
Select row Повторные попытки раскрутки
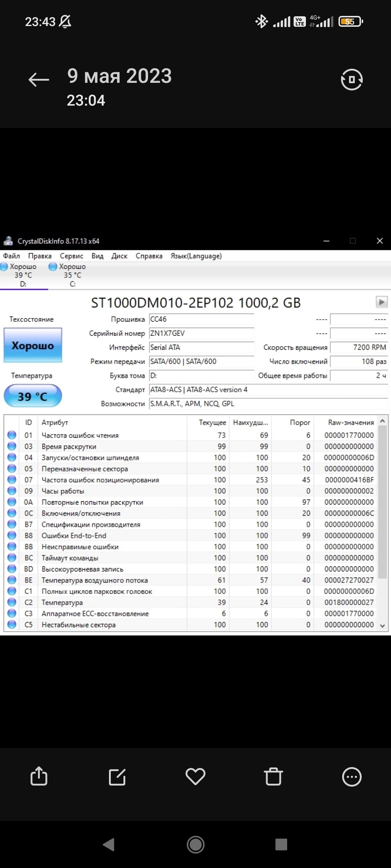click(191, 502)
